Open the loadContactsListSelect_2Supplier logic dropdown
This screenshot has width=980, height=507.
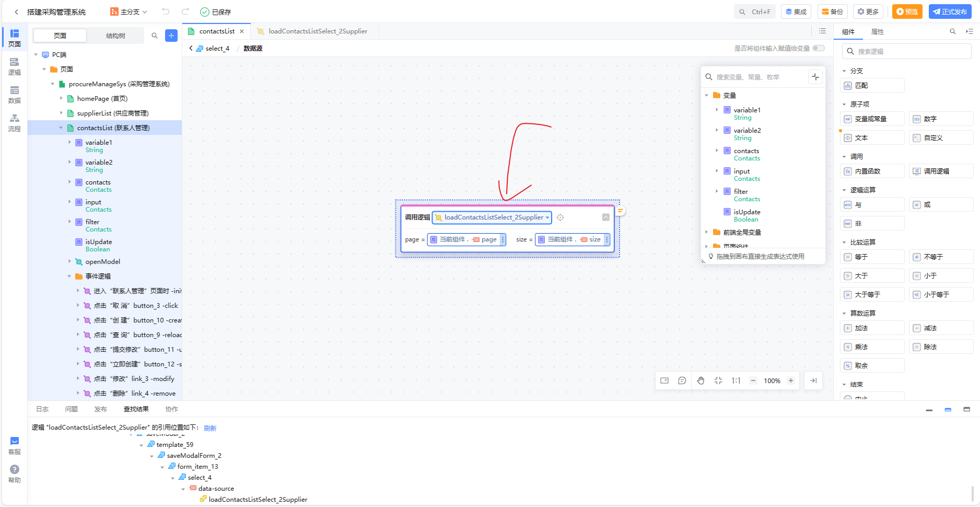click(492, 217)
